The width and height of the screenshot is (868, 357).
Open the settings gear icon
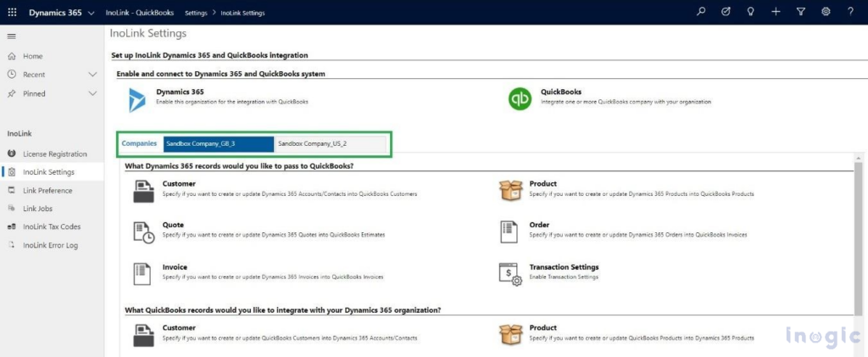(826, 12)
